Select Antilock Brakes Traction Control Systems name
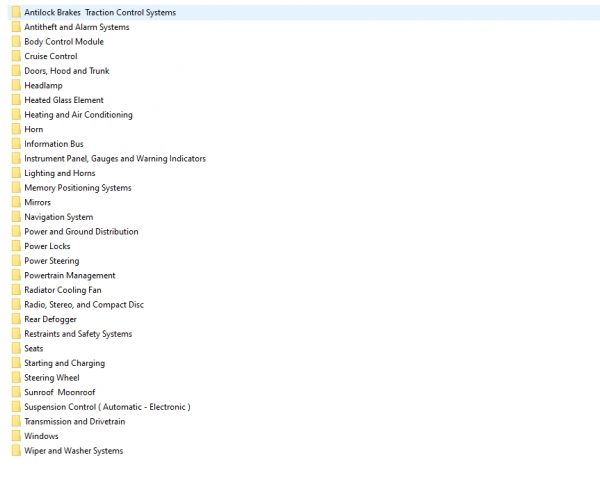Viewport: 600px width, 487px height. coord(100,12)
